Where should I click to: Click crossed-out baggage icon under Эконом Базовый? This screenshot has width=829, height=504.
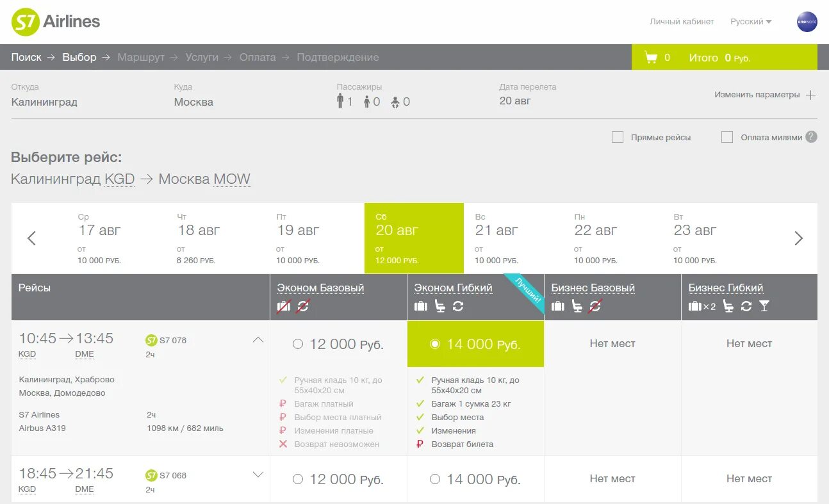click(x=284, y=306)
